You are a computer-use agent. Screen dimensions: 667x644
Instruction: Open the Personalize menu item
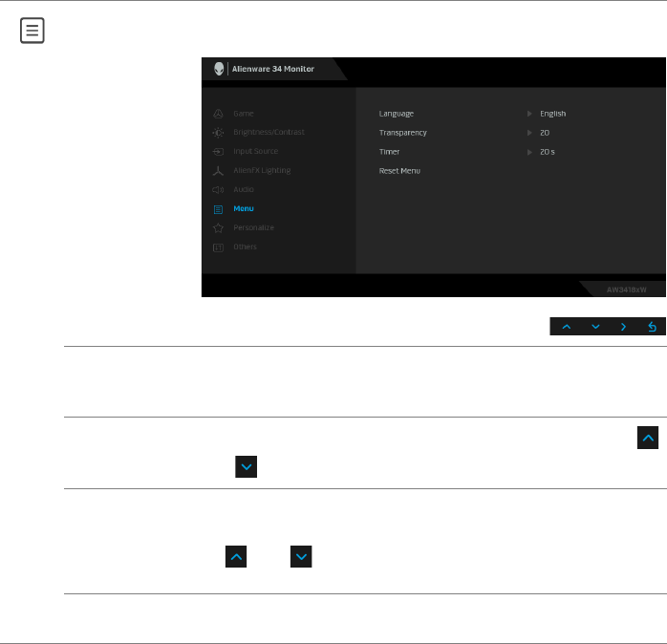[x=253, y=227]
